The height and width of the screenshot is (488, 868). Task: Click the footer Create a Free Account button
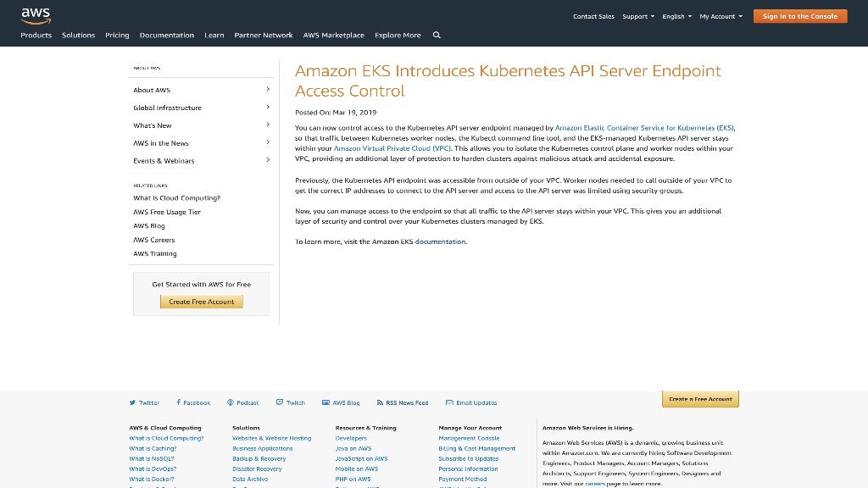[x=700, y=399]
